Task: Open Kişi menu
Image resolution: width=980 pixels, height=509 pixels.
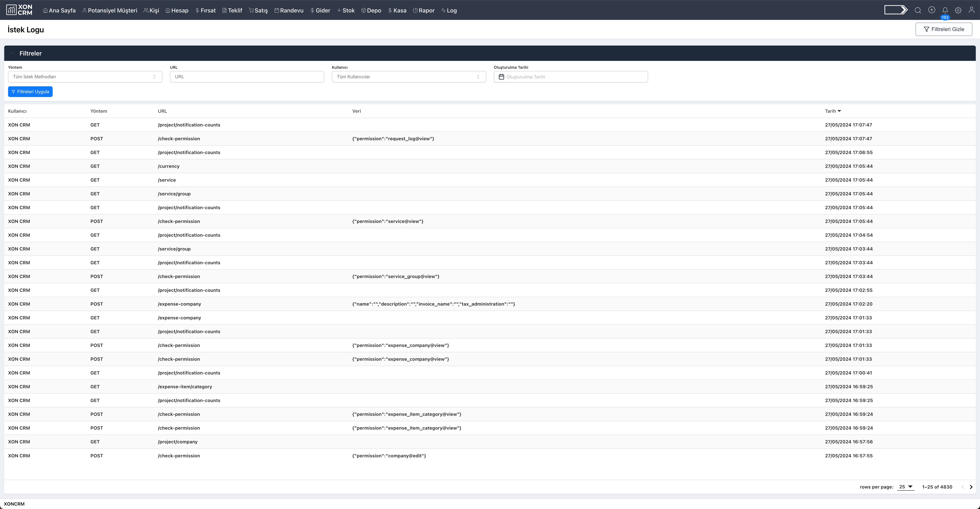Action: [151, 10]
